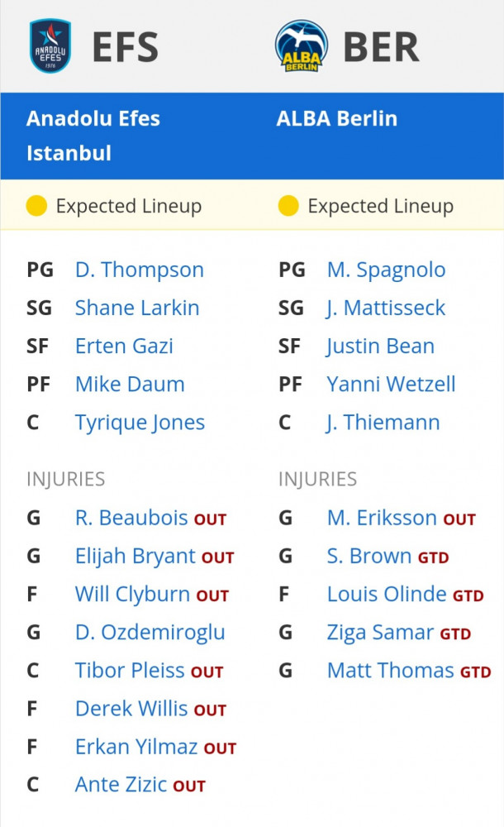Click the Anadolu Efes team logo

(x=50, y=45)
